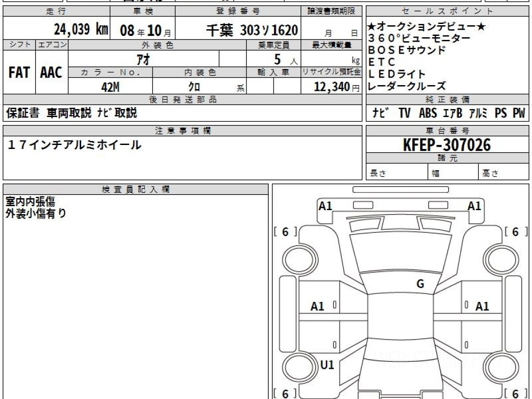The height and width of the screenshot is (399, 532).
Task: Click the カラーNo. label
Action: click(110, 72)
